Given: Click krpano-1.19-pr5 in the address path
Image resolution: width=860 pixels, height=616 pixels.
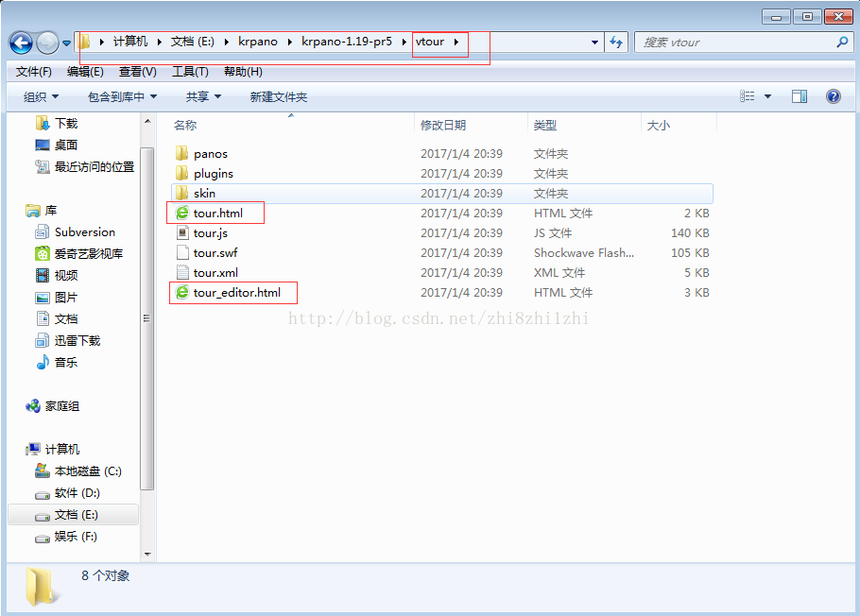Looking at the screenshot, I should [347, 42].
